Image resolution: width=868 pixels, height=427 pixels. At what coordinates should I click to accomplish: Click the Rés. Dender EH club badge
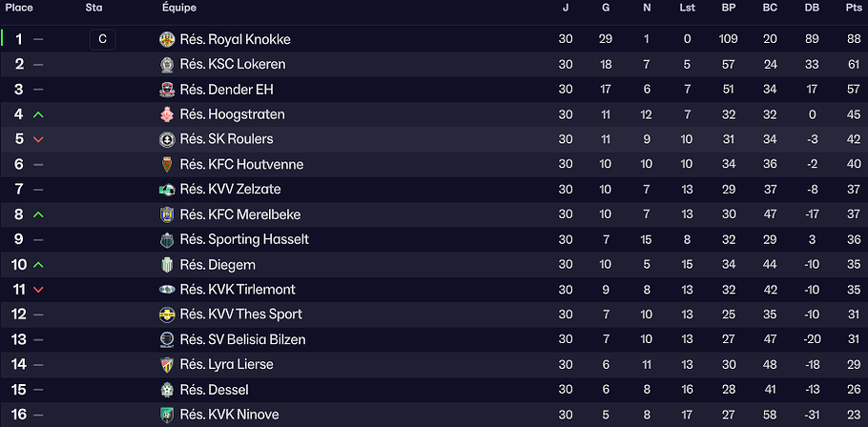[x=168, y=90]
